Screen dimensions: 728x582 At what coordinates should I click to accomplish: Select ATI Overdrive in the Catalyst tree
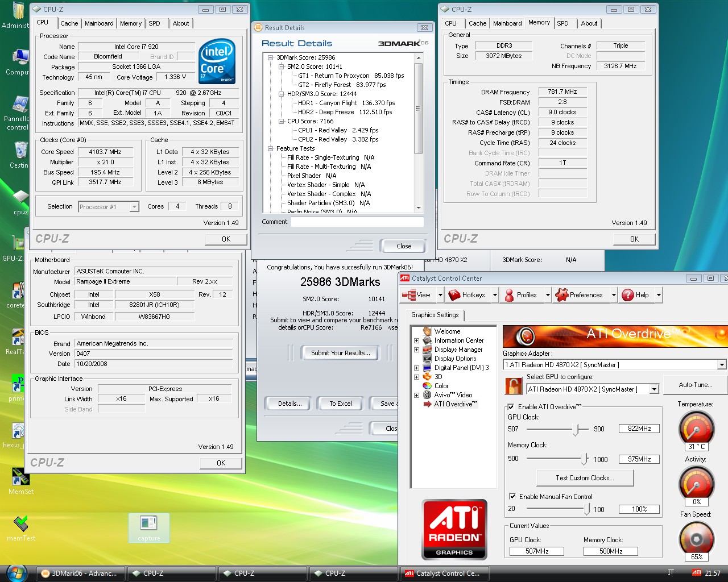click(x=456, y=404)
